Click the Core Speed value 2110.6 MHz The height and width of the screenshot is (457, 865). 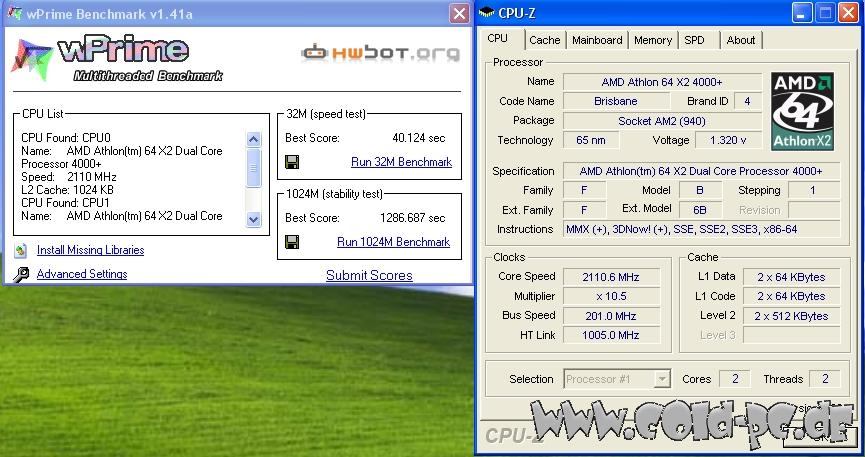click(611, 277)
